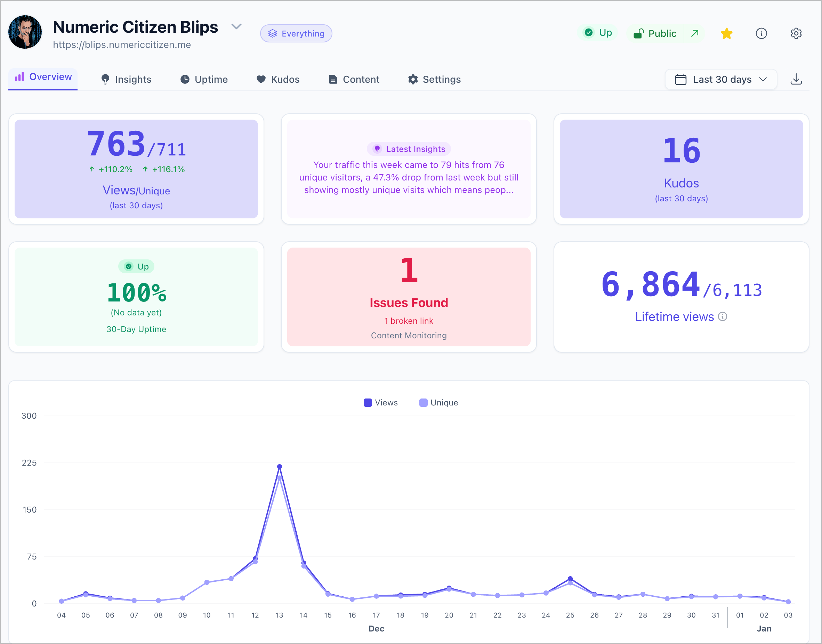Click the Numeric Citizen profile avatar

25,32
